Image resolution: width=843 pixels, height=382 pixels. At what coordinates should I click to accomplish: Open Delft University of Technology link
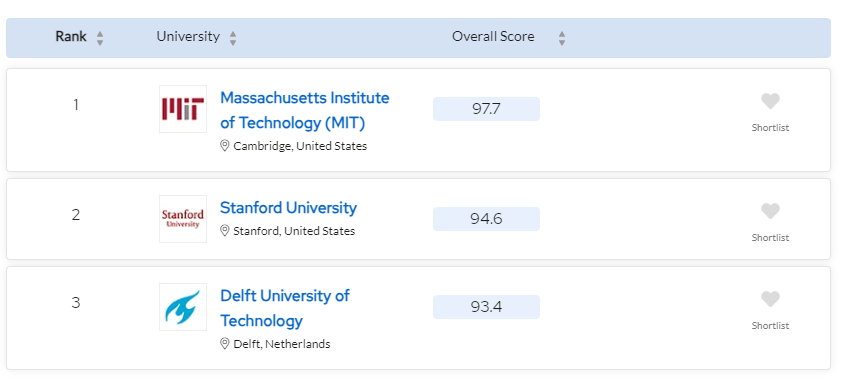click(x=285, y=308)
